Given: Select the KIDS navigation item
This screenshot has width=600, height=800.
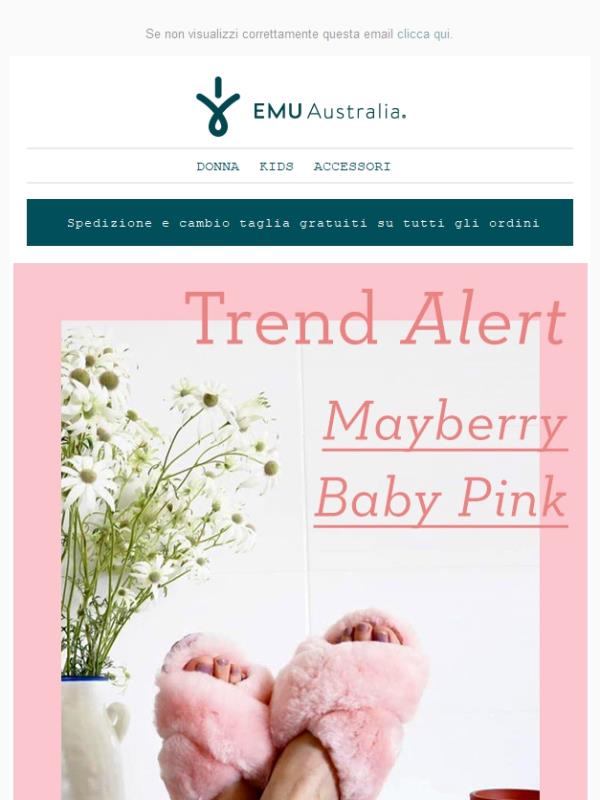Looking at the screenshot, I should (277, 166).
